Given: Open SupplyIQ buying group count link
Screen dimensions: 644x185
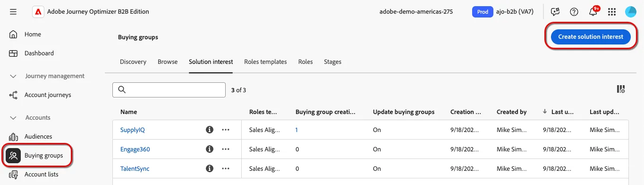Looking at the screenshot, I should point(297,130).
